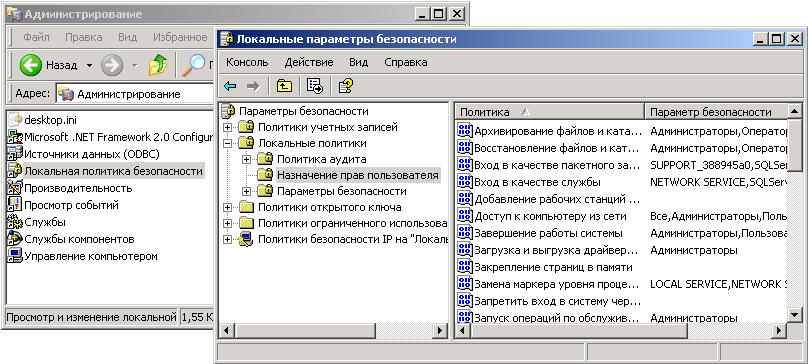Image resolution: width=808 pixels, height=364 pixels.
Task: Click the policy list vertical scrollbar down arrow
Action: click(795, 314)
